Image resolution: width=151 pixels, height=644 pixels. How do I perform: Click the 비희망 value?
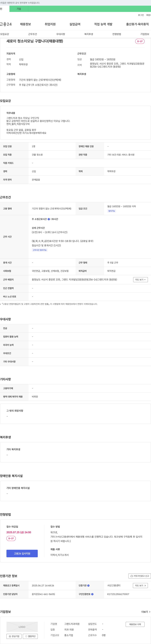pyautogui.click(x=35, y=397)
